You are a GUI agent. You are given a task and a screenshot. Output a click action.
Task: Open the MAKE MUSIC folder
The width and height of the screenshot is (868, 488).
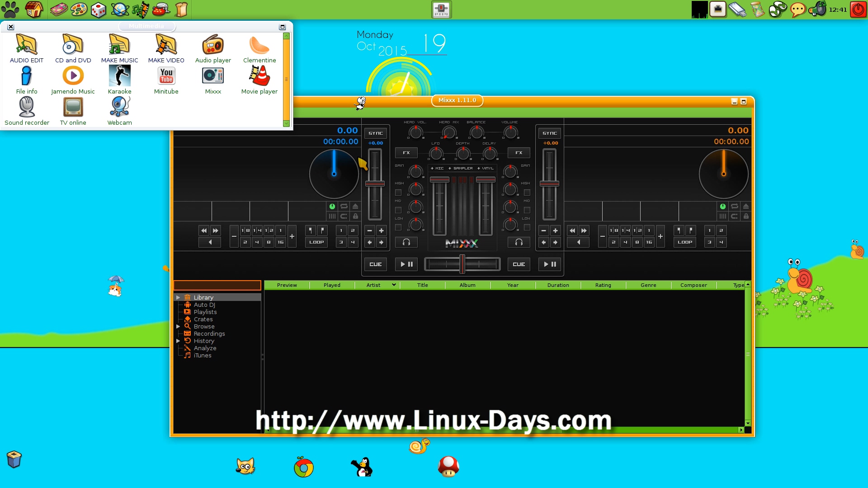[x=119, y=48]
